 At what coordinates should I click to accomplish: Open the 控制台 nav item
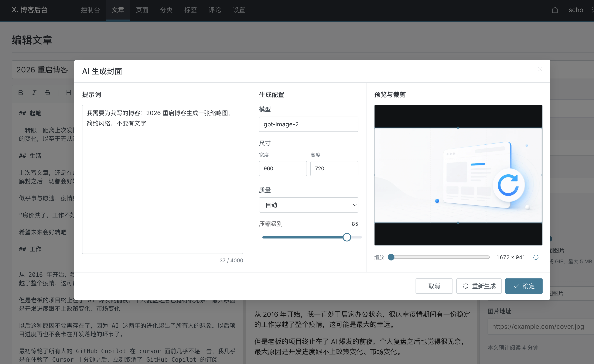(x=91, y=10)
